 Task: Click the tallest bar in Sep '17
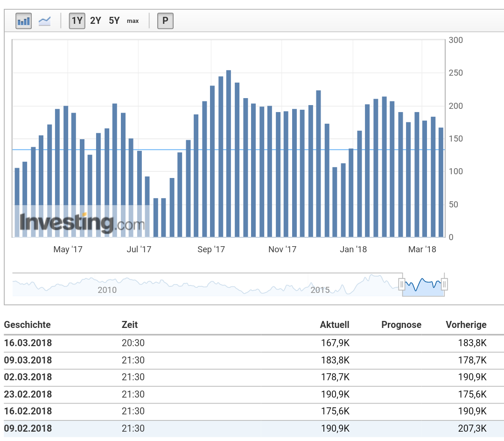tap(229, 153)
